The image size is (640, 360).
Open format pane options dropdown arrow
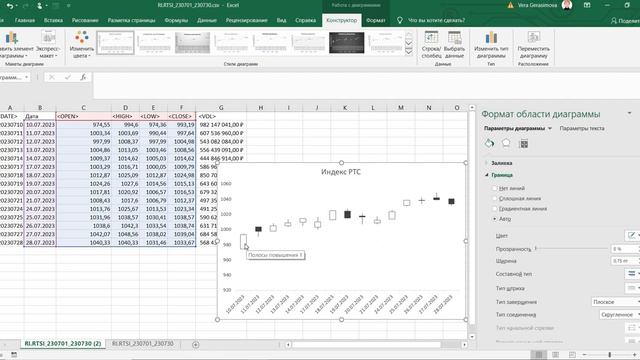point(629,113)
